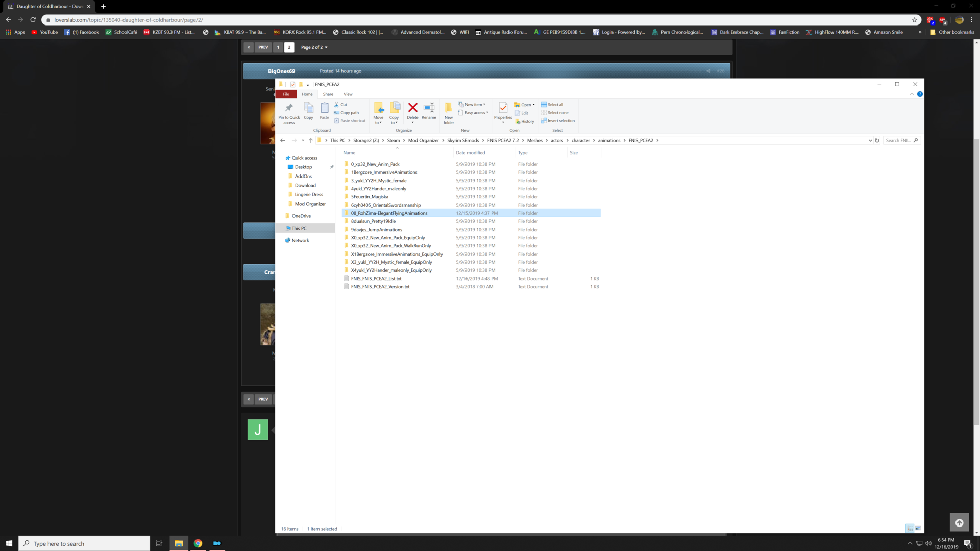The height and width of the screenshot is (551, 980).
Task: Open Chrome from the Windows taskbar
Action: tap(198, 543)
